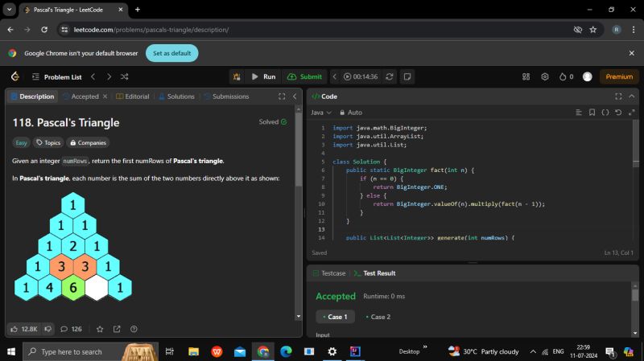Open the Editorial tab
This screenshot has height=361, width=644.
point(133,96)
